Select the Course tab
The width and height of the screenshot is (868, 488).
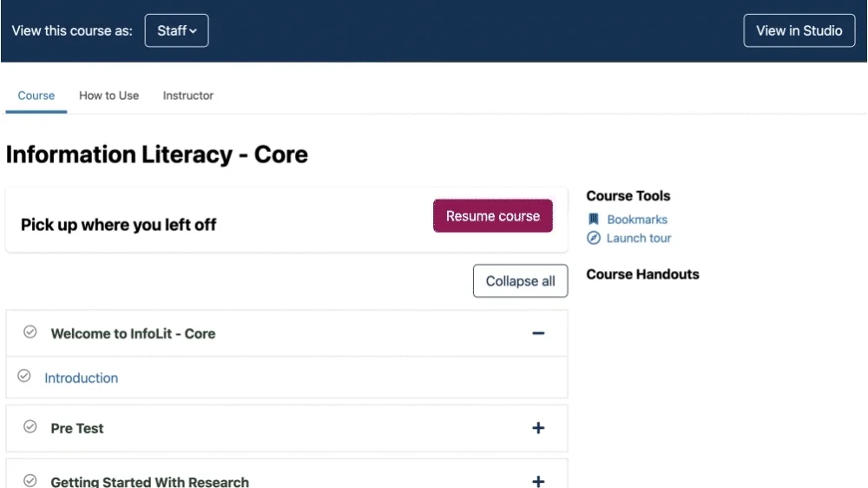pyautogui.click(x=36, y=96)
